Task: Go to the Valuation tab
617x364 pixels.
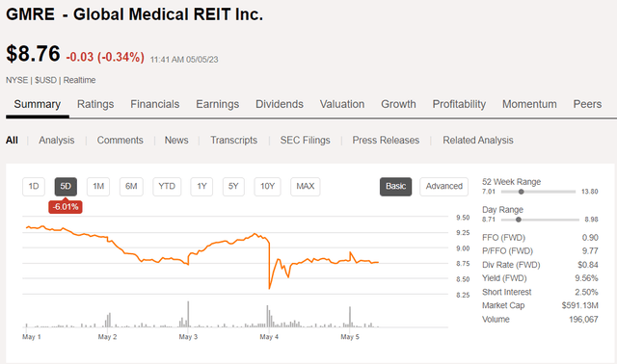Action: [342, 104]
